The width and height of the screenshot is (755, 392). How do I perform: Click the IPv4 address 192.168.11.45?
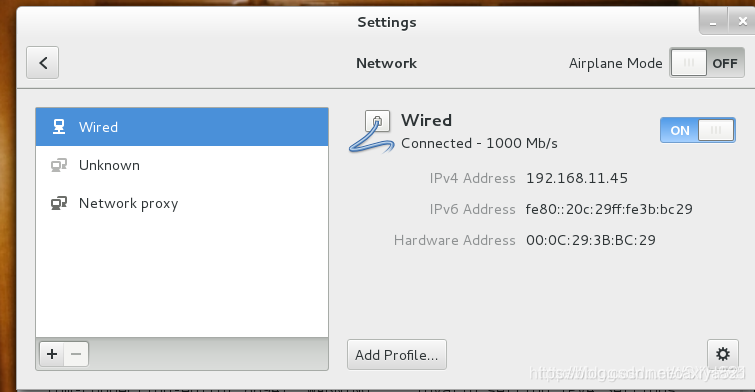[577, 178]
